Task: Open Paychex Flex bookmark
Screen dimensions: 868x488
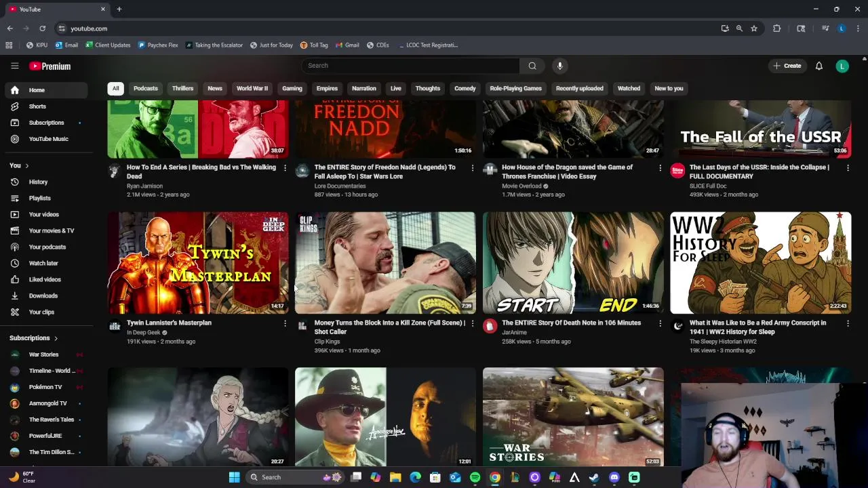Action: [x=158, y=45]
